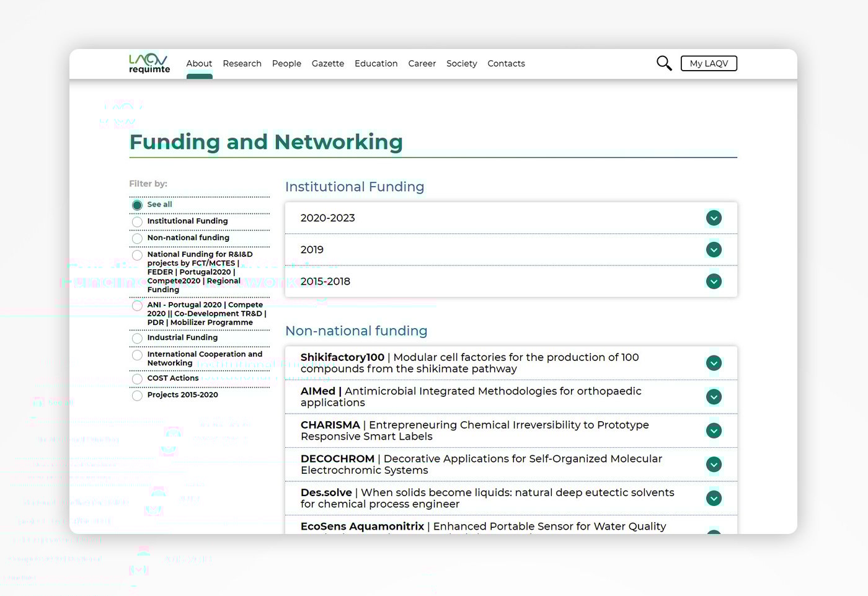Click the chevron icon for 2020-2023
Image resolution: width=868 pixels, height=596 pixels.
[x=714, y=218]
